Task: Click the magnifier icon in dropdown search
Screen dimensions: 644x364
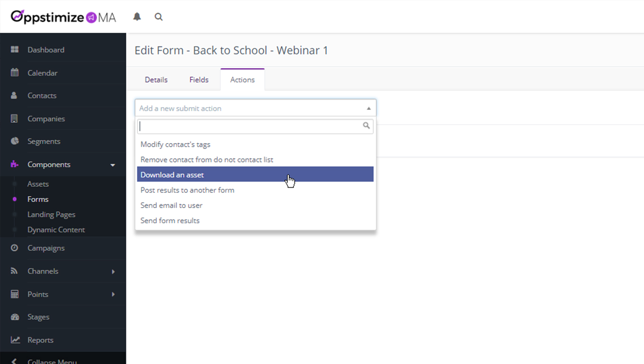Action: [x=366, y=126]
